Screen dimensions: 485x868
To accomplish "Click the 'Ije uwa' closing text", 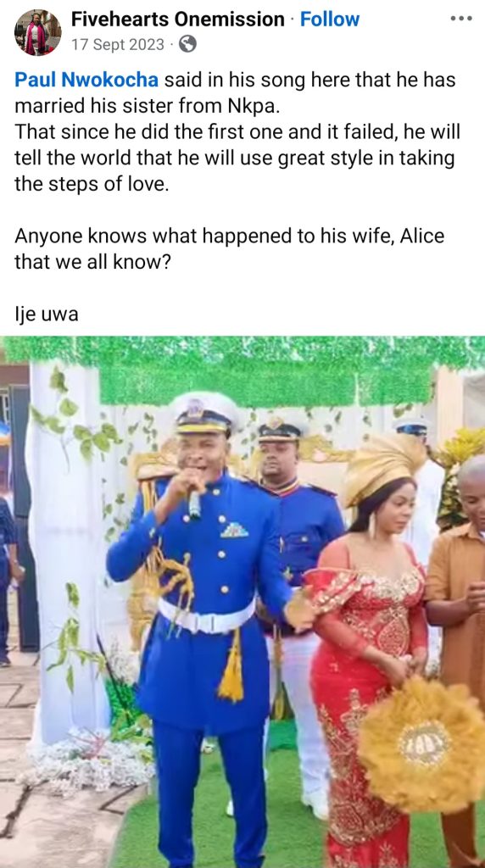I will pos(47,314).
